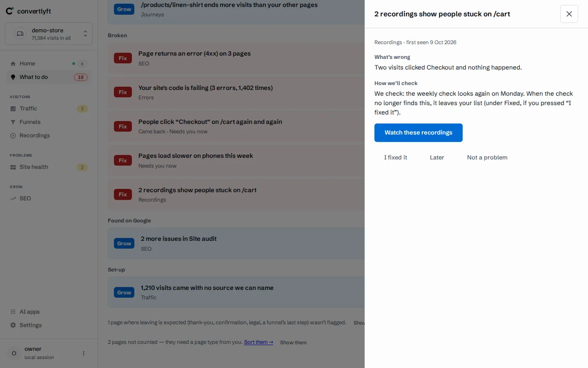Open the owner account options menu
The image size is (588, 368).
pyautogui.click(x=84, y=353)
